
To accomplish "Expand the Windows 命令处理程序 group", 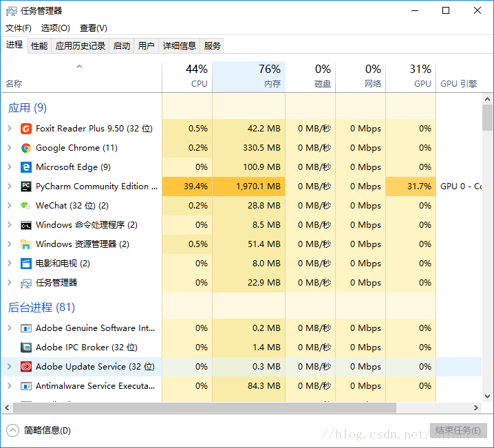I will 10,224.
